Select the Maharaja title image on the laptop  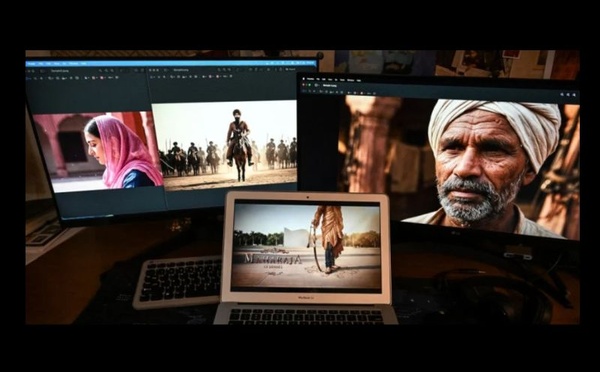click(307, 247)
